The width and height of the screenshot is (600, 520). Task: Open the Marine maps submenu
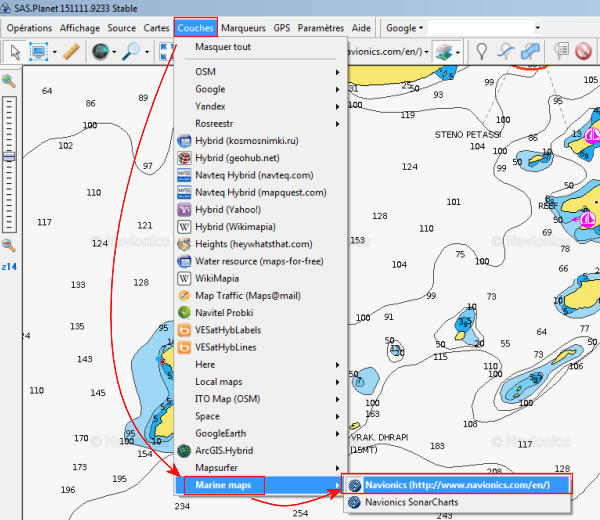coord(261,485)
